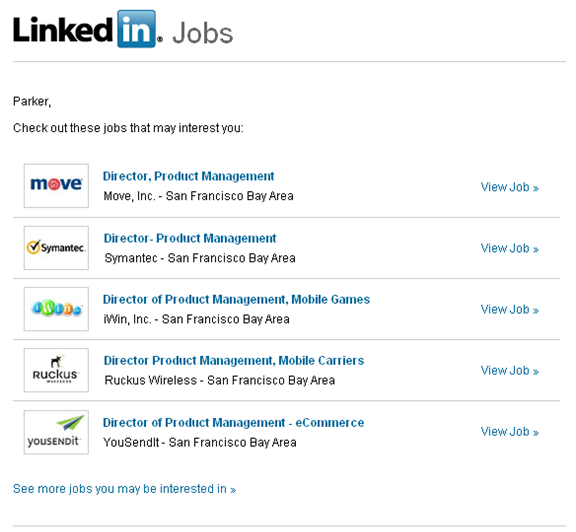Viewport: 576px width, 532px height.
Task: Open the iWin company logo thumbnail
Action: (x=56, y=309)
